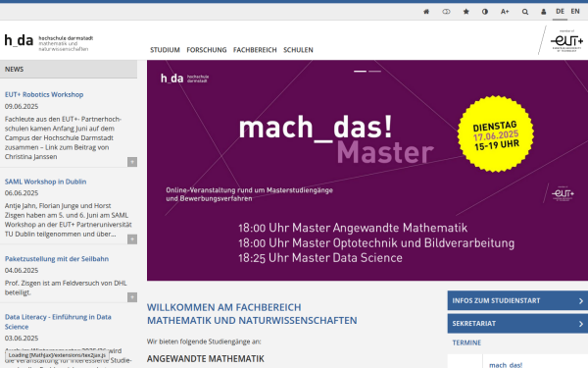Increase font size with A+ icon
588x368 pixels.
pos(505,12)
